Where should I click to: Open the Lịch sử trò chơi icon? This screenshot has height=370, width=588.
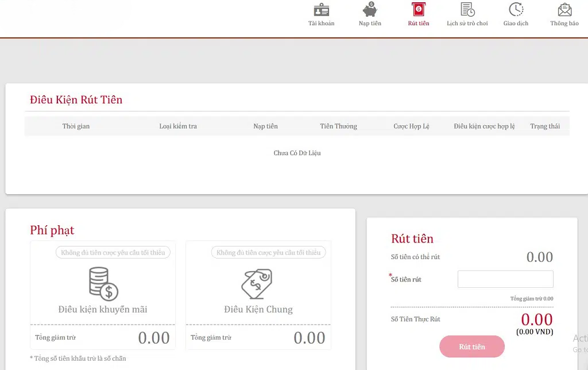tap(467, 10)
